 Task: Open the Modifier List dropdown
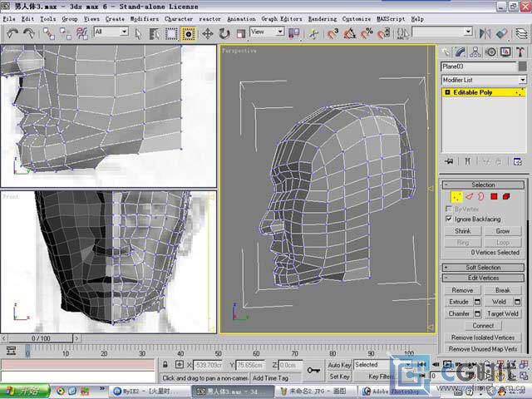(x=484, y=80)
